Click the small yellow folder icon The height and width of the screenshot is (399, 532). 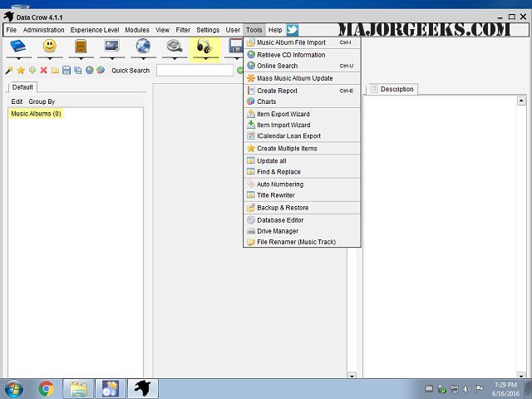pyautogui.click(x=55, y=70)
